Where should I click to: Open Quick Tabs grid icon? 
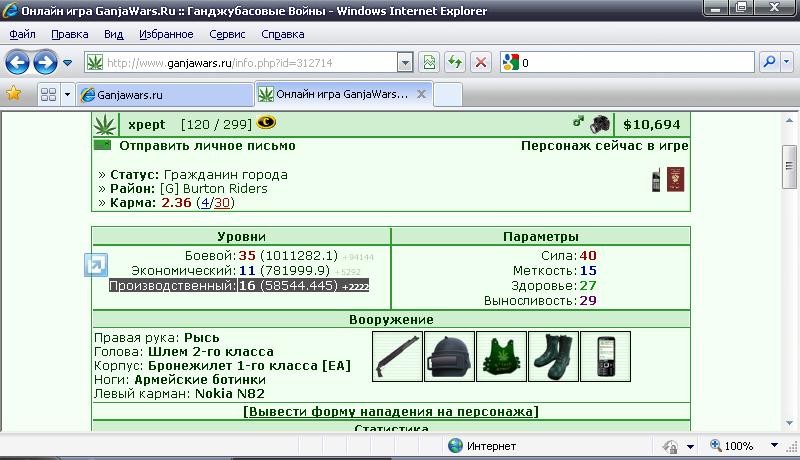(x=48, y=94)
